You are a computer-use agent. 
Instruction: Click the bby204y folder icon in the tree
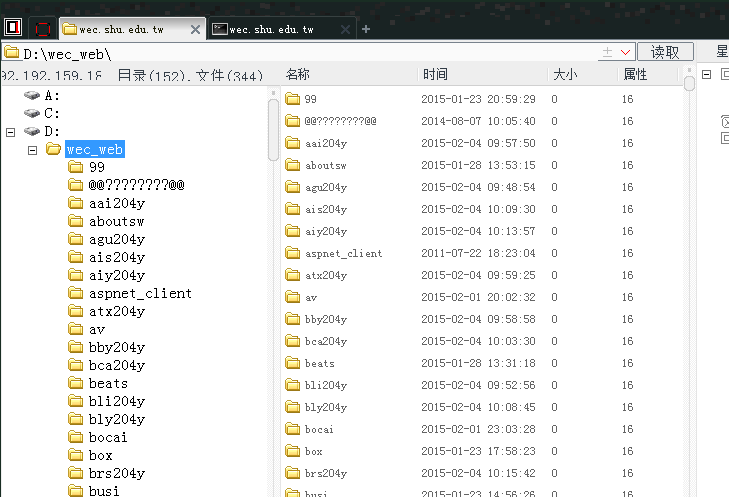click(x=75, y=347)
